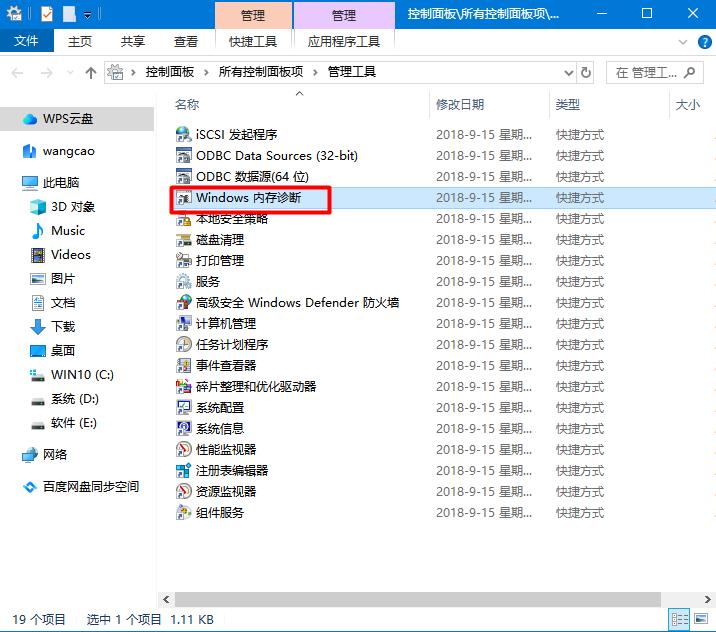Open the iSCSI 发起程序 shortcut icon
The width and height of the screenshot is (716, 632).
183,135
